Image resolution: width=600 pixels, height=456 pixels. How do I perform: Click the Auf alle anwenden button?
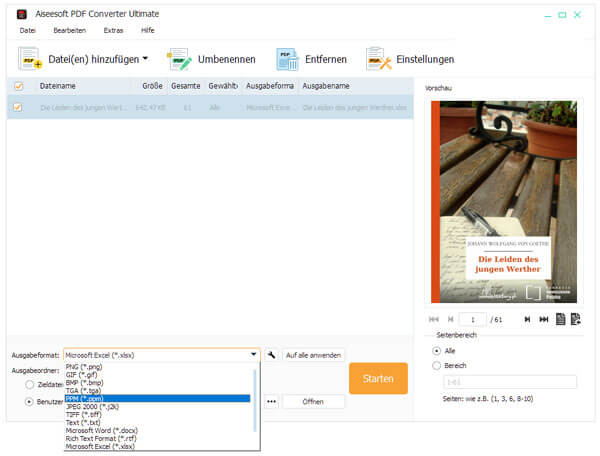click(313, 355)
